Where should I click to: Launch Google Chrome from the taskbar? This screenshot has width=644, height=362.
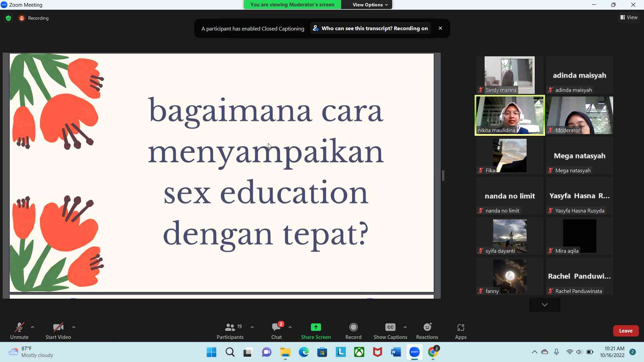433,352
